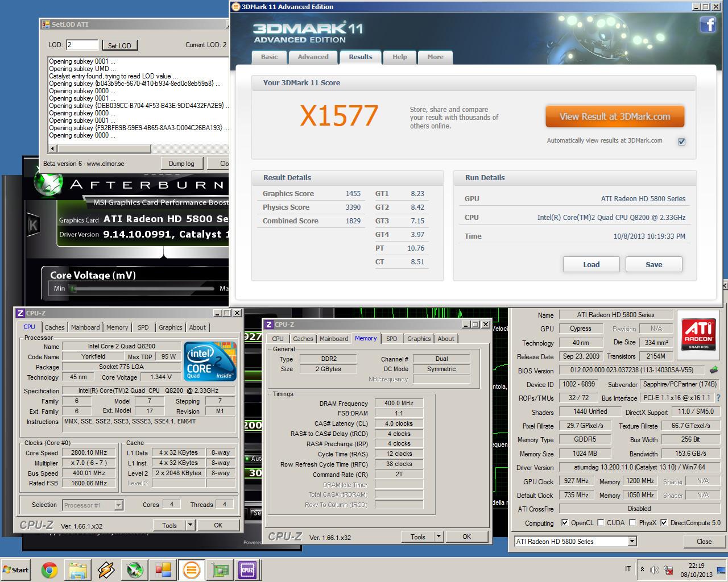This screenshot has height=582, width=728.
Task: Open the Processor #1 selection dropdown in CPU-Z
Action: [x=118, y=505]
